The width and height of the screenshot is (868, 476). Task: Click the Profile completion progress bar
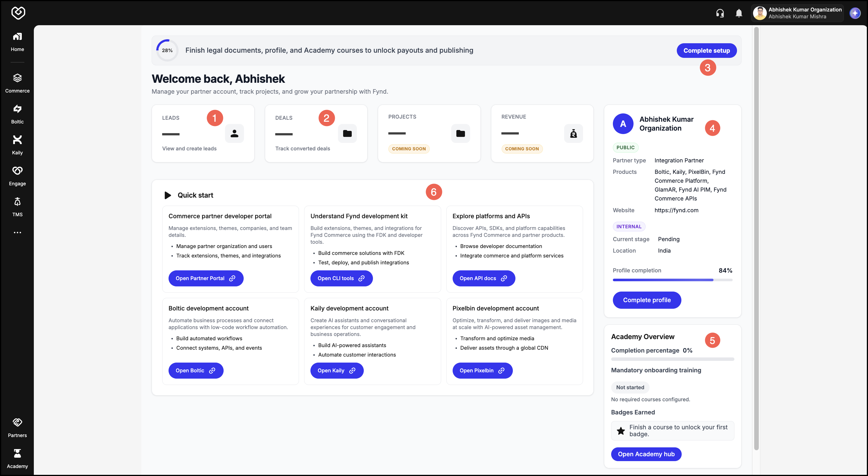pyautogui.click(x=672, y=280)
